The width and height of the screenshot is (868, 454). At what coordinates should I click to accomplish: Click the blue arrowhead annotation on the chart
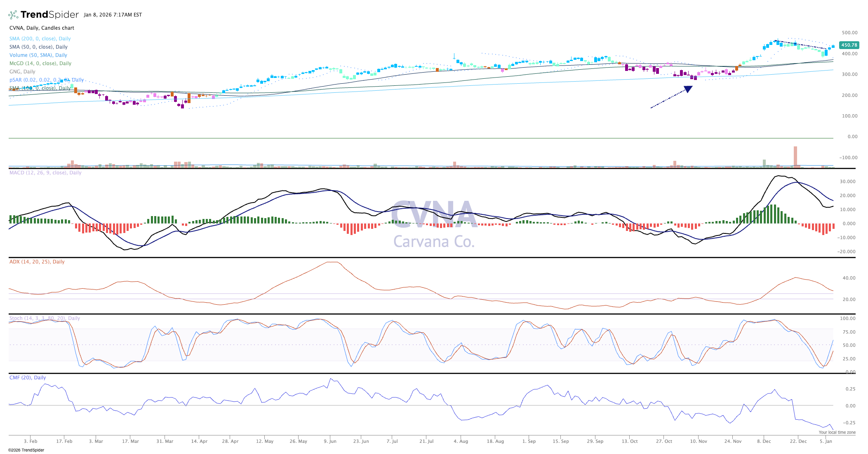tap(688, 89)
